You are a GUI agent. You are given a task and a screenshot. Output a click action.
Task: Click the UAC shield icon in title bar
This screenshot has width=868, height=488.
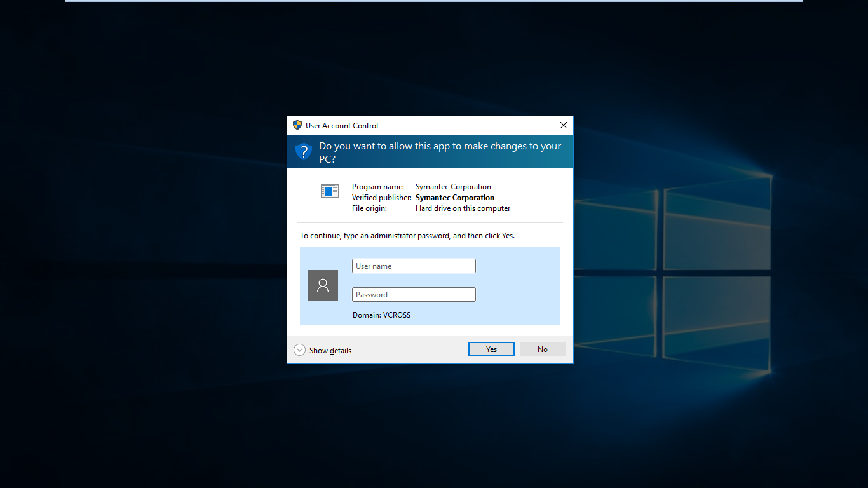pyautogui.click(x=297, y=125)
